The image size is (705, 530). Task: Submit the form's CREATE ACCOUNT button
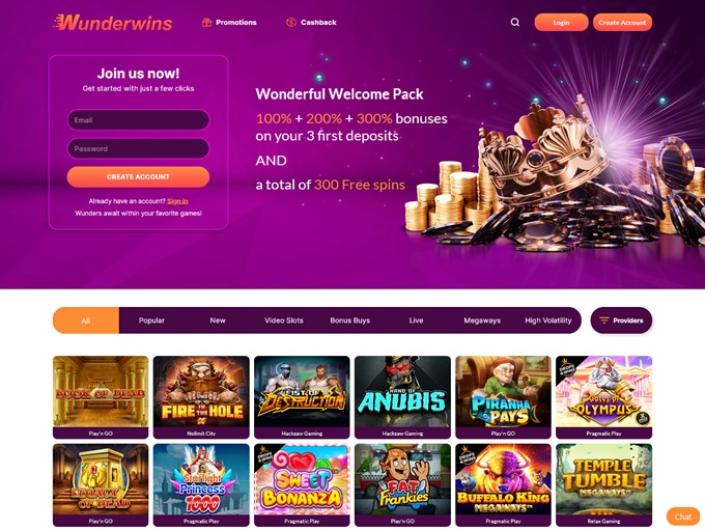pyautogui.click(x=138, y=177)
